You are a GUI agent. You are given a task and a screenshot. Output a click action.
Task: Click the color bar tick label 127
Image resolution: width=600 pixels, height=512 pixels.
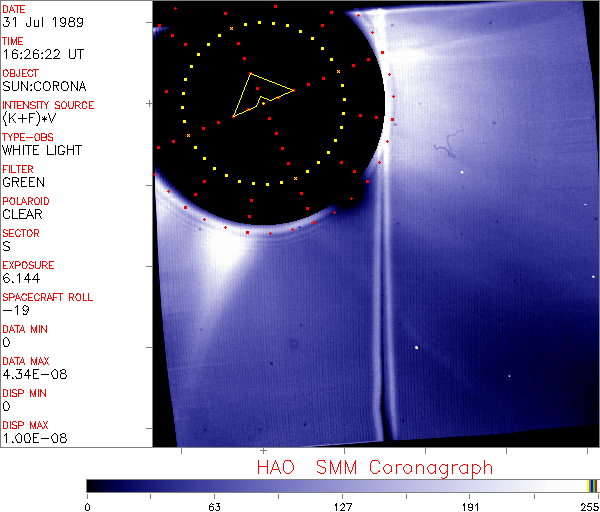click(x=342, y=507)
